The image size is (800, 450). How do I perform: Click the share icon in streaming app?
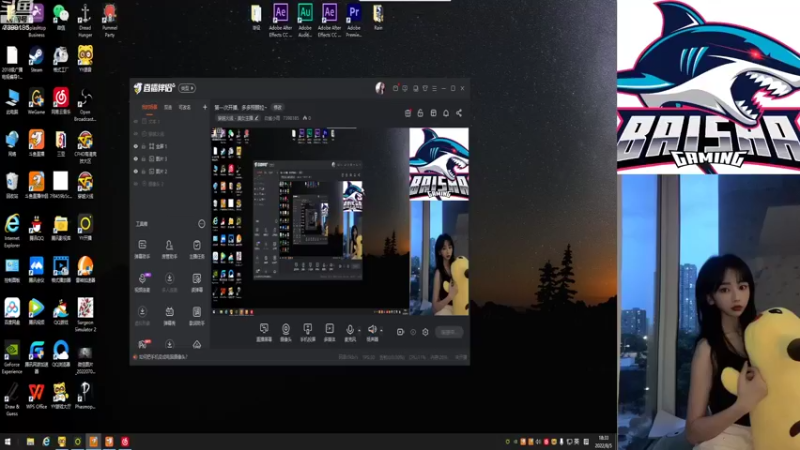click(459, 113)
